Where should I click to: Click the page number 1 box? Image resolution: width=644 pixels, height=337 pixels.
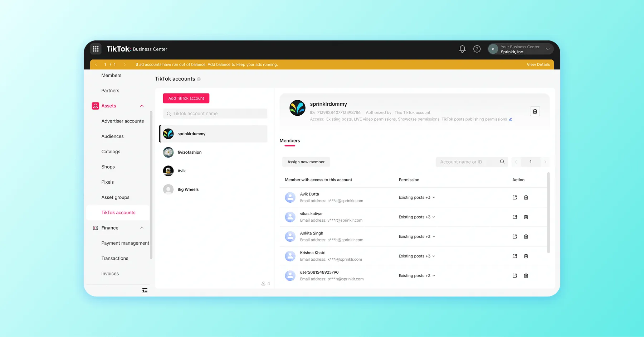(x=531, y=162)
